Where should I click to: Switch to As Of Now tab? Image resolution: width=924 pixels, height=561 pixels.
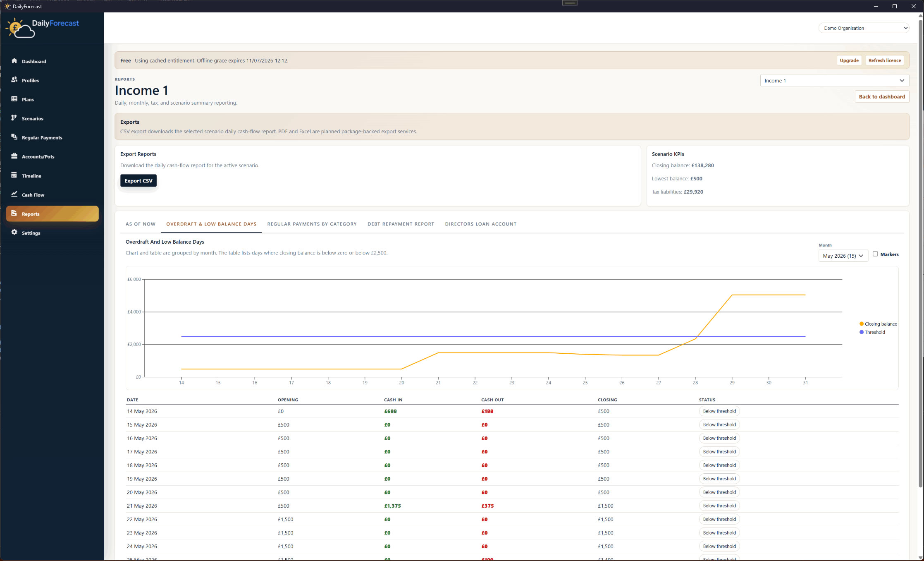[141, 224]
